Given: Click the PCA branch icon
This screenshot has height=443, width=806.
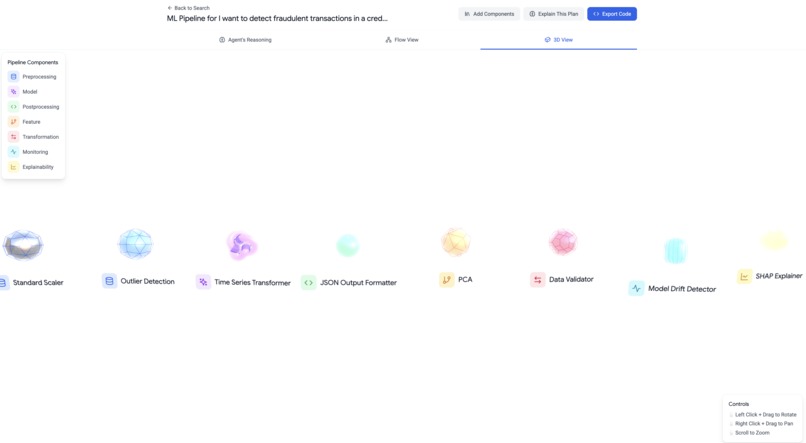Looking at the screenshot, I should [x=447, y=280].
